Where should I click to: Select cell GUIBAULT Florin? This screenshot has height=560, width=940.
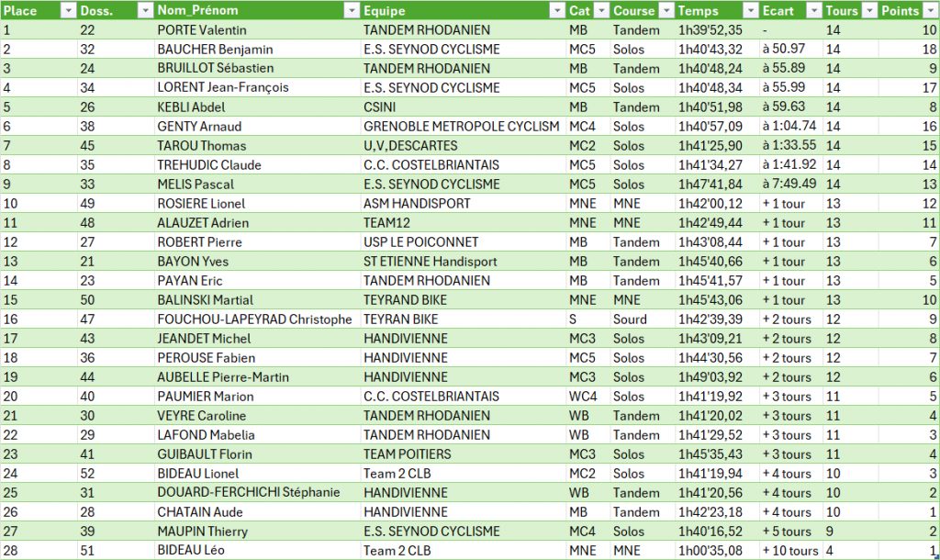point(258,454)
